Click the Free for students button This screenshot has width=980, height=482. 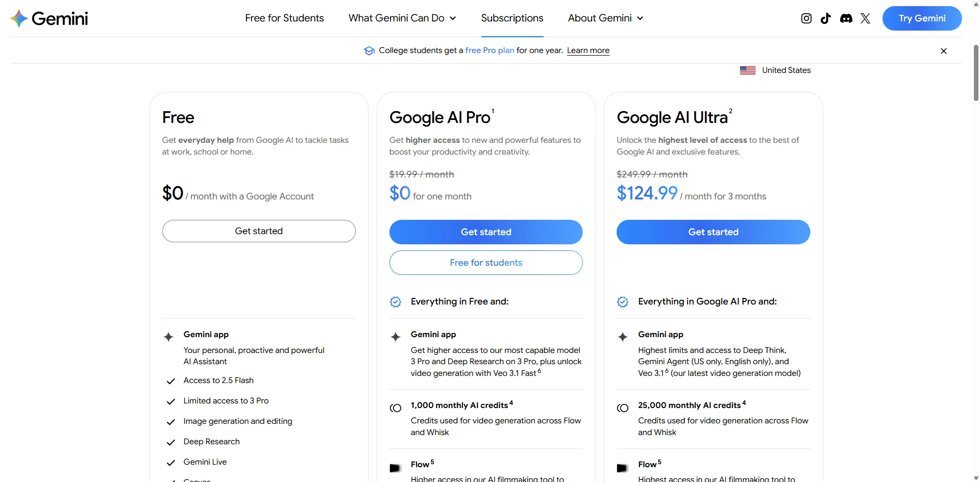(486, 263)
